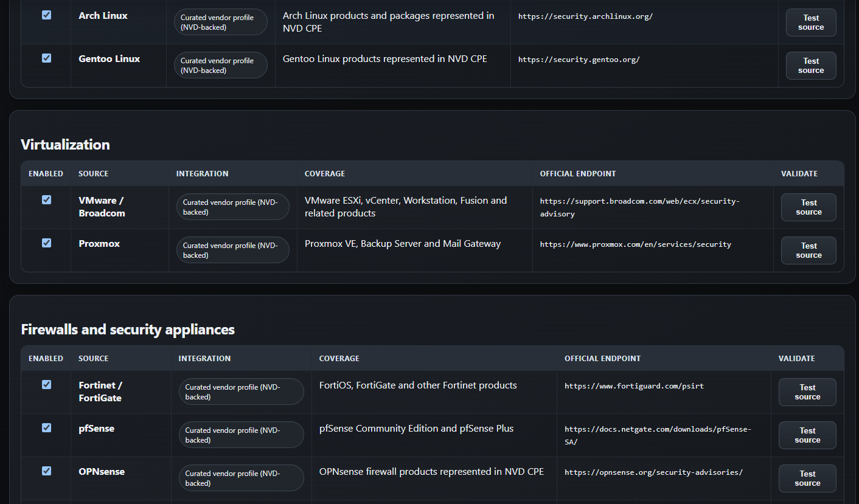The height and width of the screenshot is (504, 859).
Task: Test source for VMware / Broadcom
Action: pyautogui.click(x=809, y=207)
